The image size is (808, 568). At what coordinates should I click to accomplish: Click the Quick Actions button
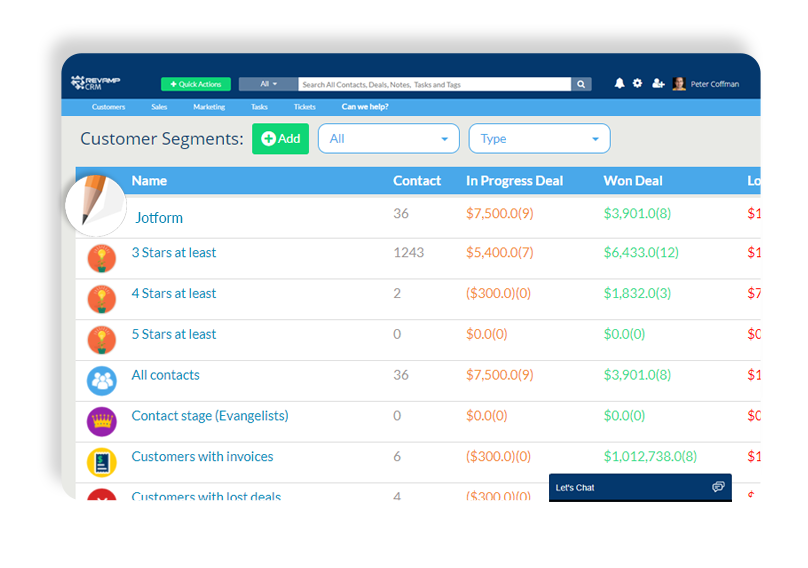(196, 84)
